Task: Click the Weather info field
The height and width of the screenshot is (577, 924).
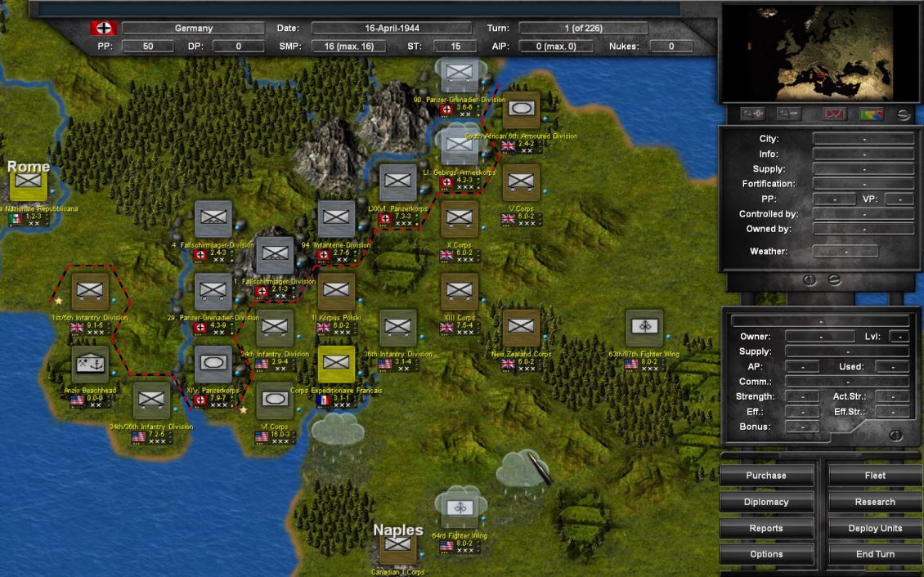Action: tap(846, 252)
